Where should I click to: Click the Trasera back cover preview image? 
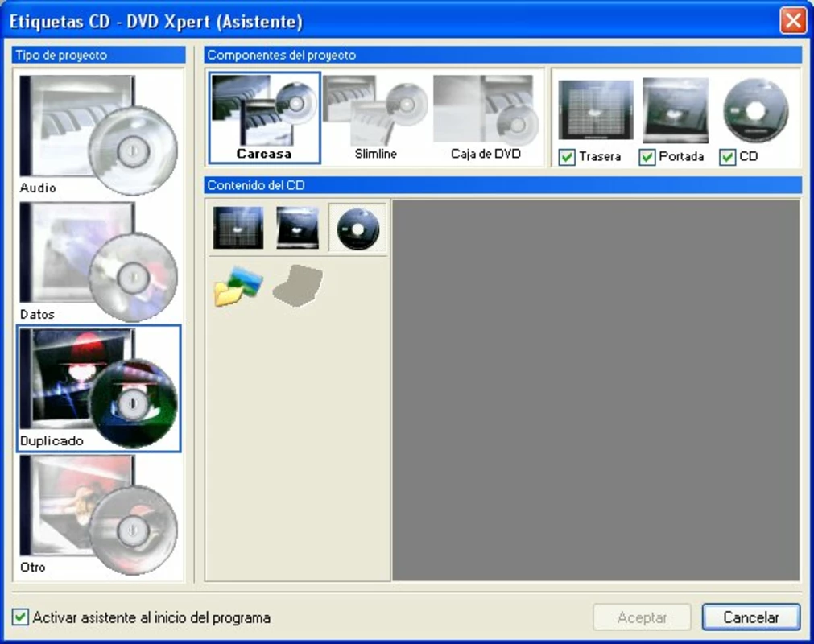tap(596, 110)
